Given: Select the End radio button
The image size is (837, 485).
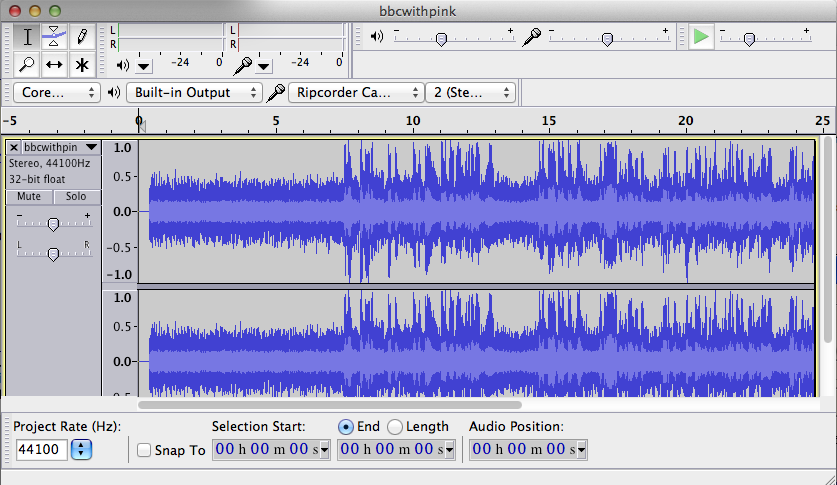Looking at the screenshot, I should click(346, 426).
